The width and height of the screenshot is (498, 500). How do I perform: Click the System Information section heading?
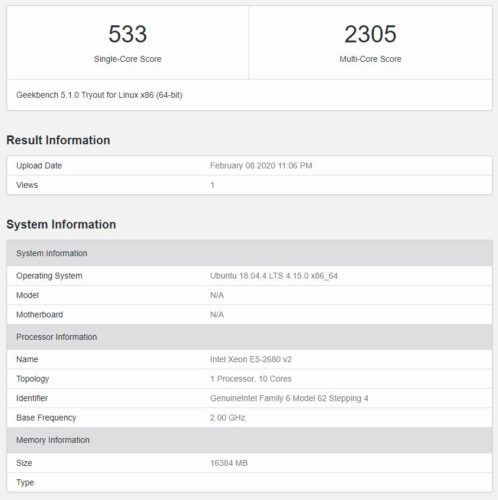pyautogui.click(x=61, y=224)
